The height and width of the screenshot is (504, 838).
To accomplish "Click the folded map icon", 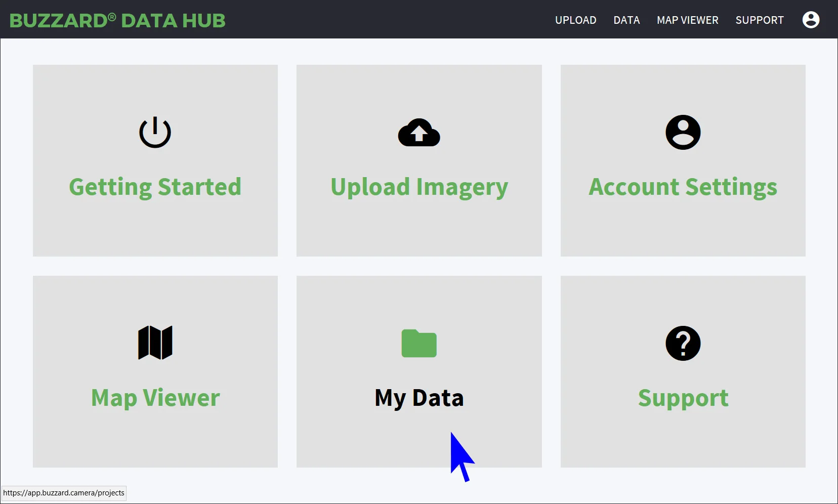I will 155,343.
